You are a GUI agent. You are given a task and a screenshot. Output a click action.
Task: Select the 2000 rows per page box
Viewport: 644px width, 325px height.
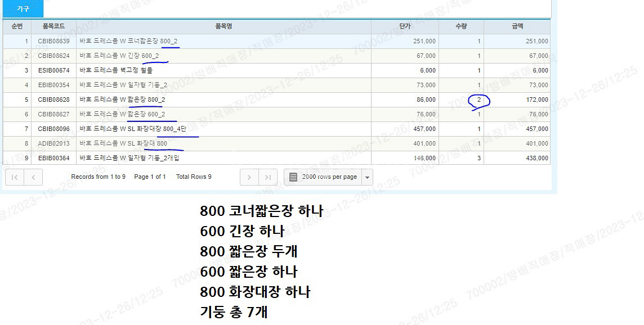click(x=329, y=177)
